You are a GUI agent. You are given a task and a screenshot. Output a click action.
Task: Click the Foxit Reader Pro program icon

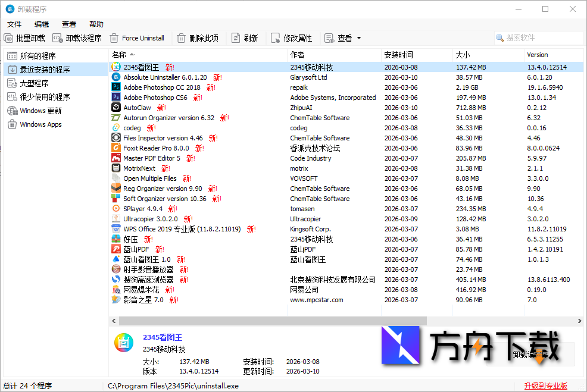click(115, 148)
